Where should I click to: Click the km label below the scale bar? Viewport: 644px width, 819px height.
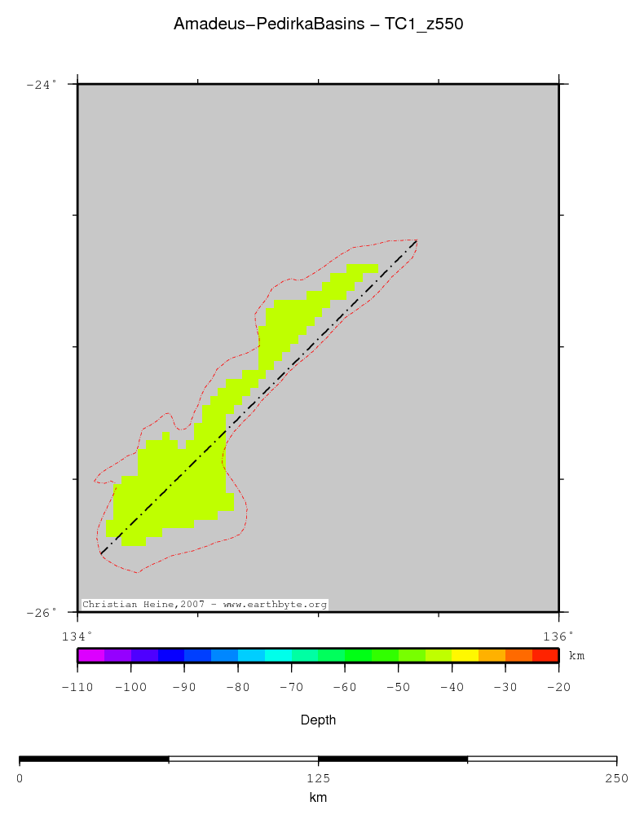click(318, 798)
